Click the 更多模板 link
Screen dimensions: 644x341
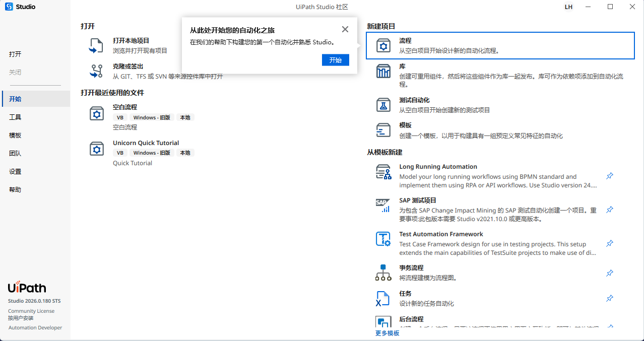coord(388,333)
